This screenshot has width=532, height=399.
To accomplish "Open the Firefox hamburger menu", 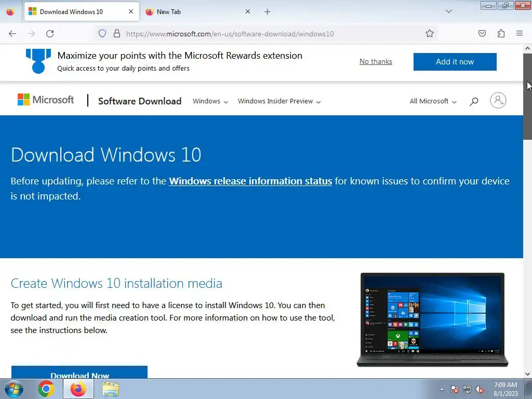I will pyautogui.click(x=520, y=33).
